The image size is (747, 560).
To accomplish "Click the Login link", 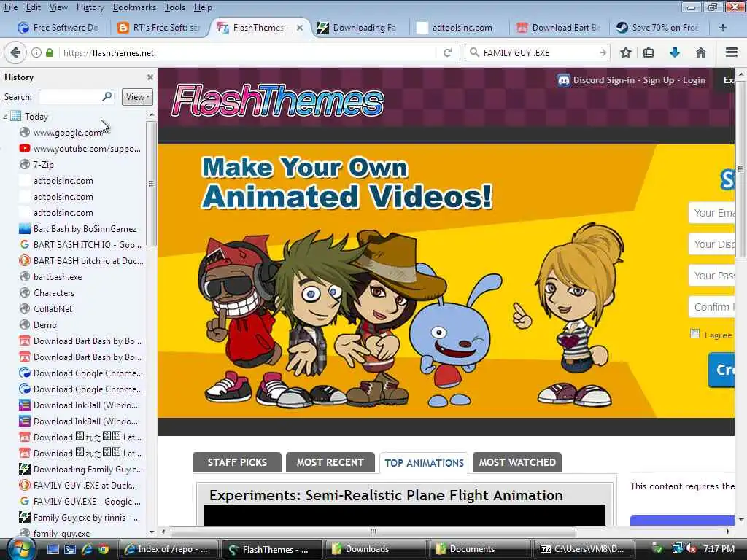I will coord(694,80).
